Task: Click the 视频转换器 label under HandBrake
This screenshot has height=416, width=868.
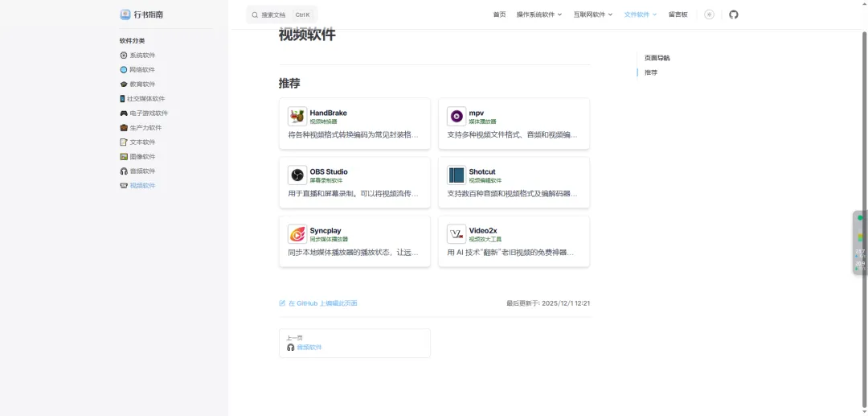Action: 323,122
